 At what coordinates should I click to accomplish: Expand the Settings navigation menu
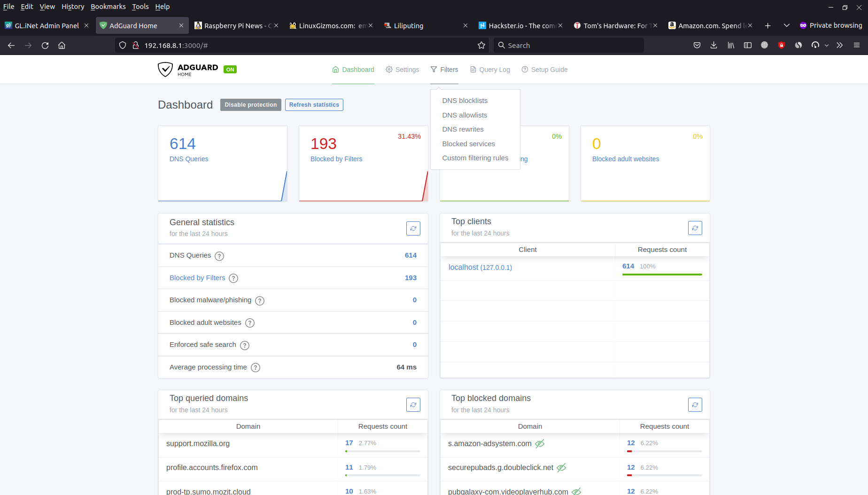tap(403, 70)
